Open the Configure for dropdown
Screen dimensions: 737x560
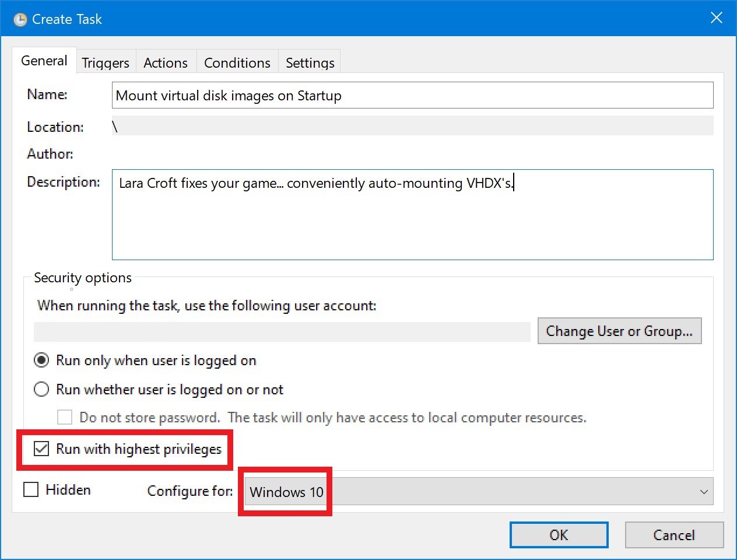click(478, 492)
